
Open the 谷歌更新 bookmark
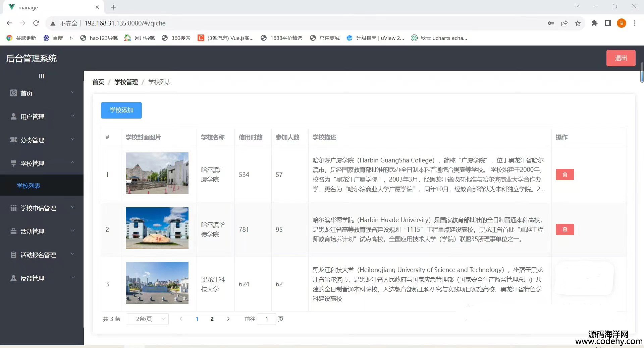coord(21,38)
